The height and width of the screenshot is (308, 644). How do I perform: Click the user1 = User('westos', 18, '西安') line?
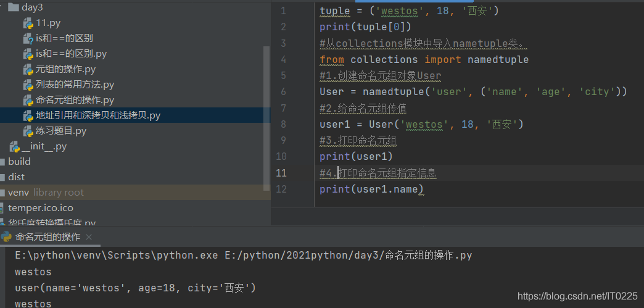pyautogui.click(x=421, y=124)
